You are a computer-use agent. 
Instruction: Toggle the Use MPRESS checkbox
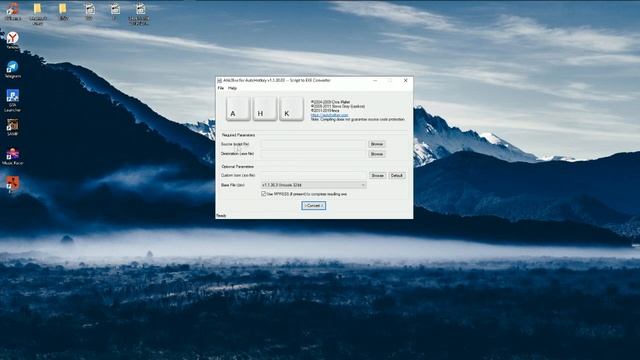coord(263,194)
